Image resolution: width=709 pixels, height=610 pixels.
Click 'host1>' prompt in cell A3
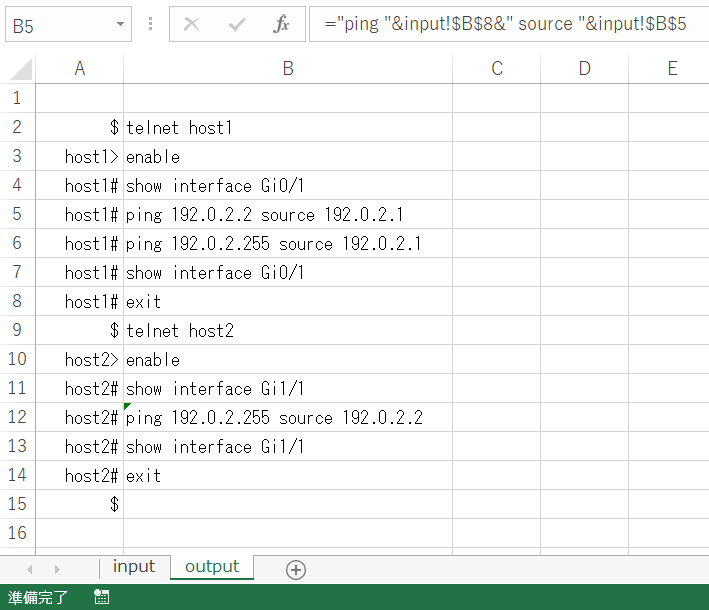coord(91,156)
